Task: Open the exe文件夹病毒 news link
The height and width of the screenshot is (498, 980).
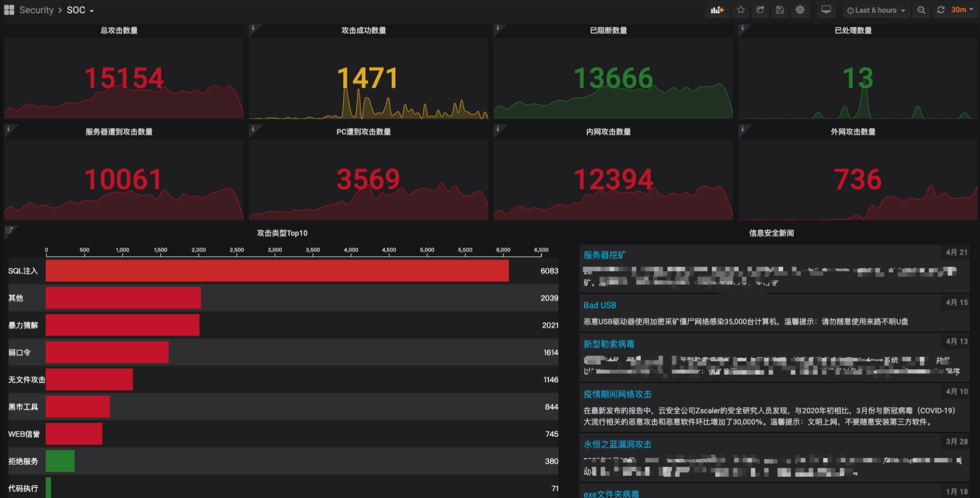Action: pos(611,494)
